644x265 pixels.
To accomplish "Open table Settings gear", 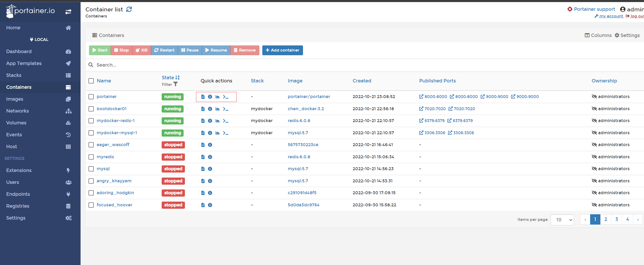I will click(x=627, y=35).
